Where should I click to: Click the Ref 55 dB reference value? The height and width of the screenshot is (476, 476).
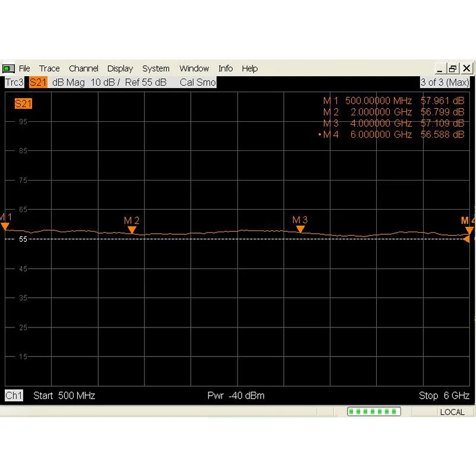click(146, 82)
